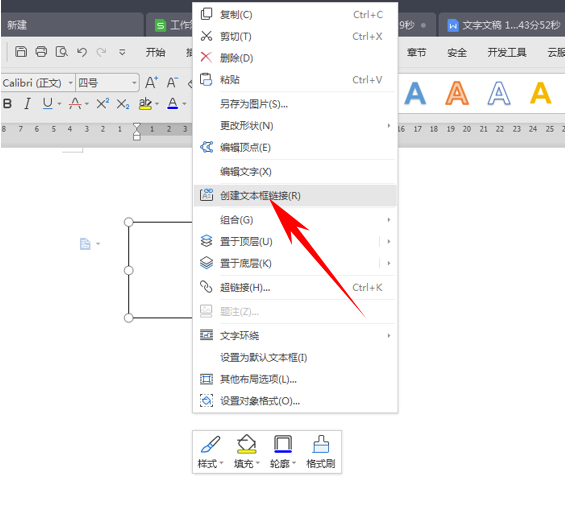Open highlight color dropdown arrow
The width and height of the screenshot is (565, 508).
point(157,104)
